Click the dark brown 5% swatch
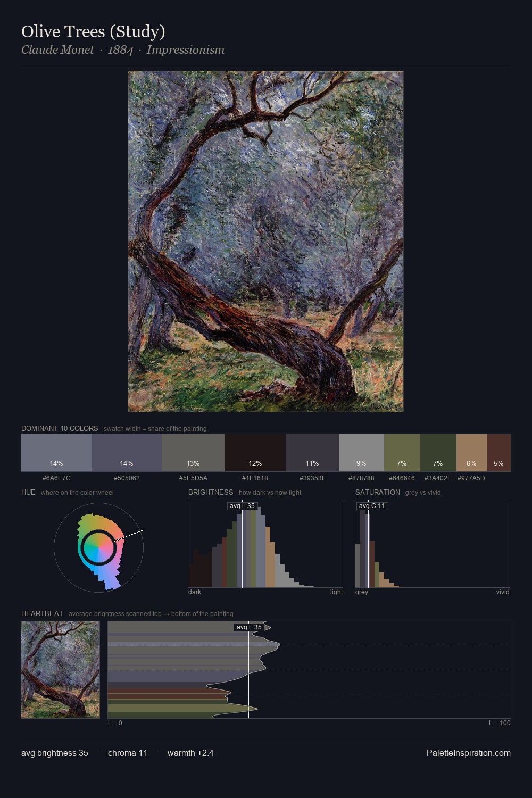Image resolution: width=532 pixels, height=798 pixels. click(498, 453)
